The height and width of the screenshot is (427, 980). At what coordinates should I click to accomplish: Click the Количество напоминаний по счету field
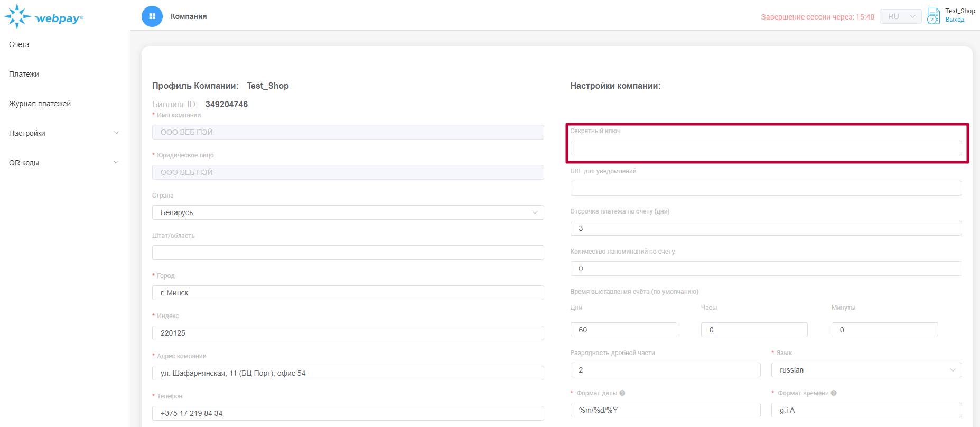(x=766, y=268)
